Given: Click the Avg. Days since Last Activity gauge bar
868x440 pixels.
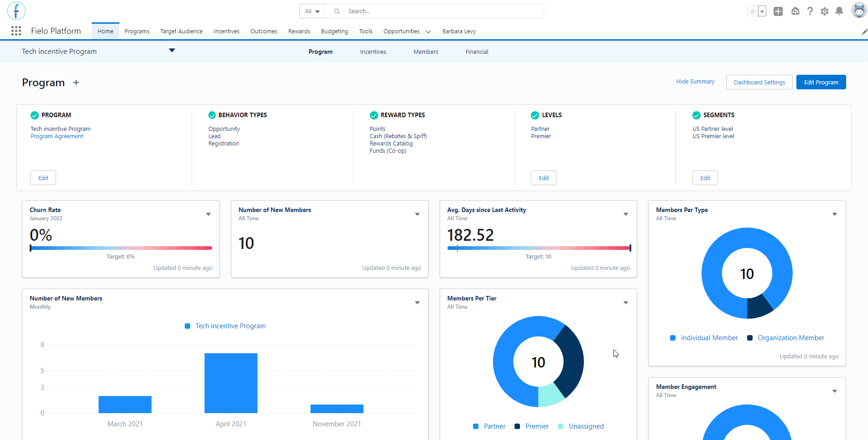Looking at the screenshot, I should 539,248.
